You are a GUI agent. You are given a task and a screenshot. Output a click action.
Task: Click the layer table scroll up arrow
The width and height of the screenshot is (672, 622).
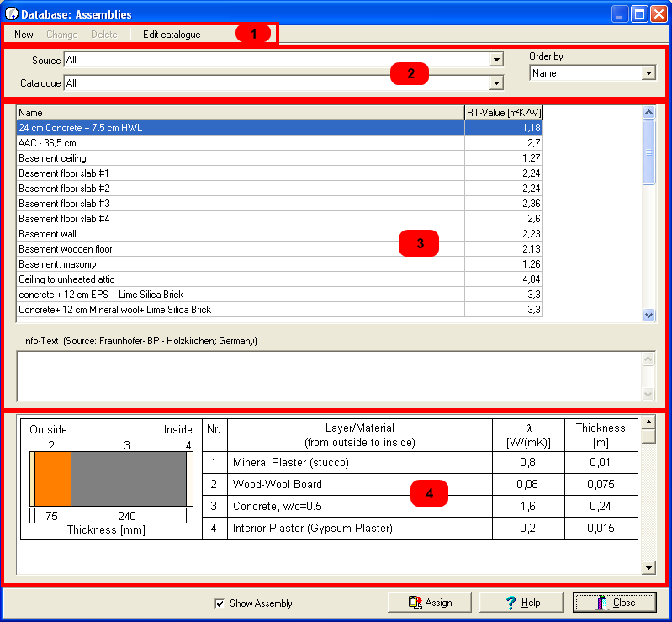(x=648, y=423)
